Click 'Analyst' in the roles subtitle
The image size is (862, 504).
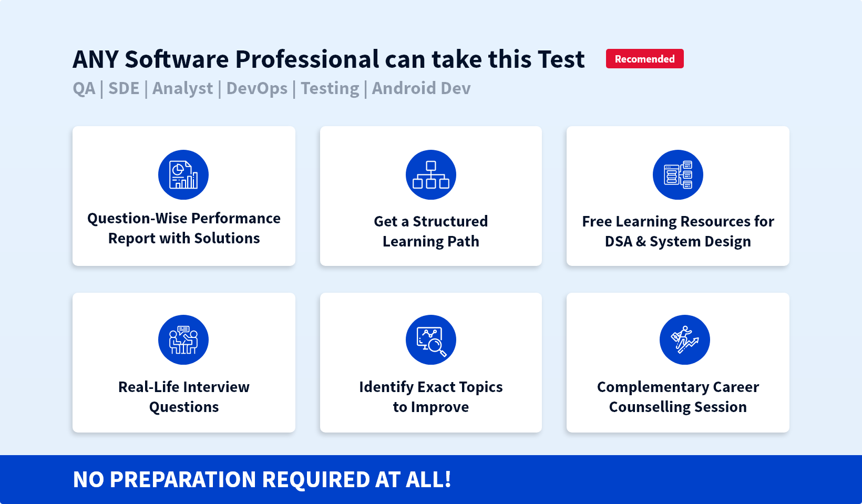(183, 88)
